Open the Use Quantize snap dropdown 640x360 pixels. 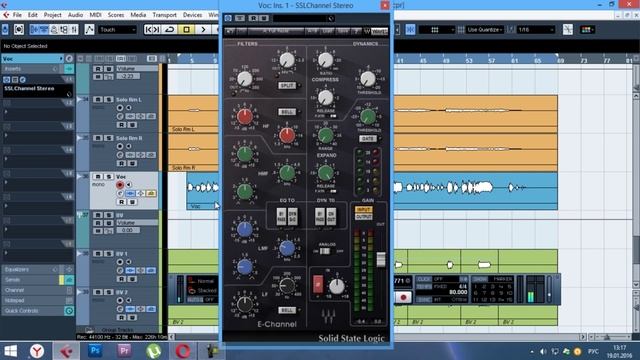(x=484, y=30)
